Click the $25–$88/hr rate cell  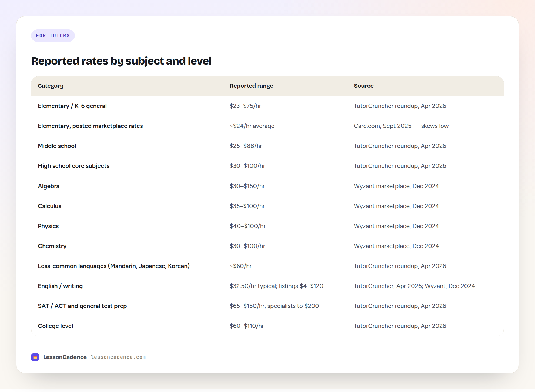[246, 146]
